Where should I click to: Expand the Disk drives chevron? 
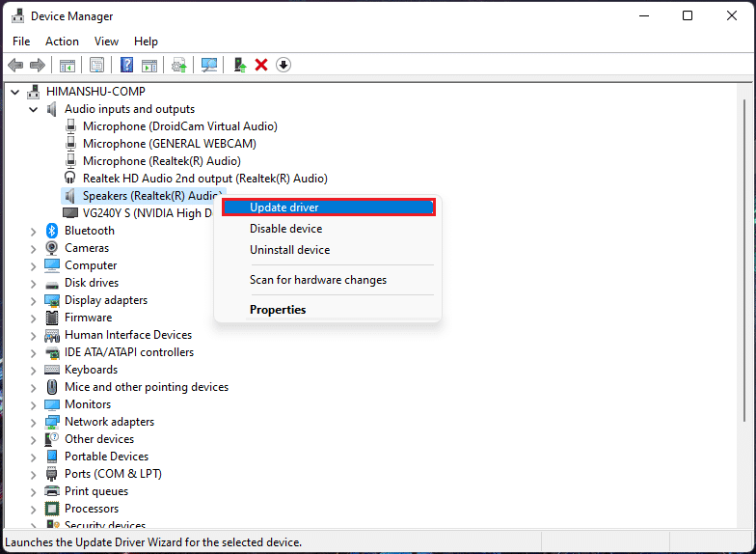(33, 284)
